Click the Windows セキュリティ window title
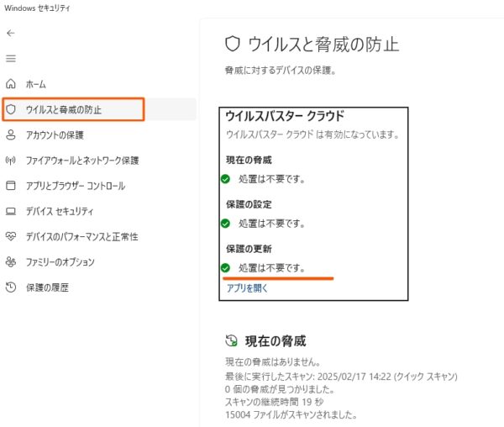Image resolution: width=504 pixels, height=427 pixels. (x=37, y=8)
